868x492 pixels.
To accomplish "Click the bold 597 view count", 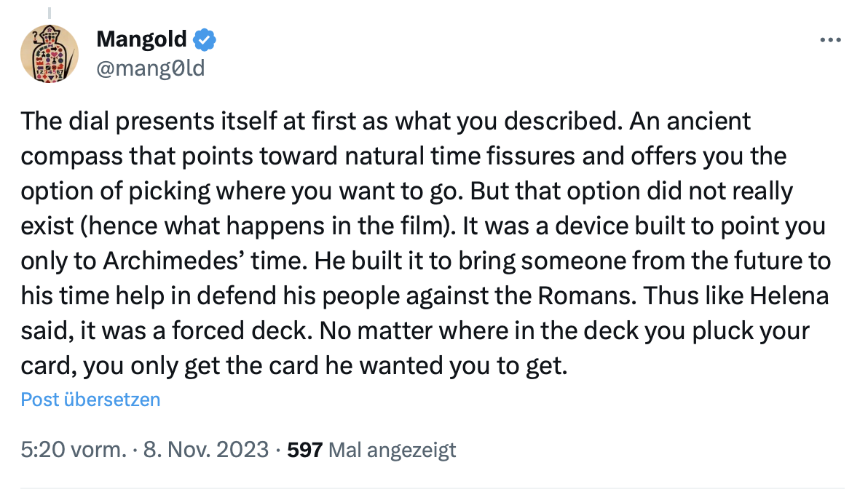I will (x=305, y=450).
